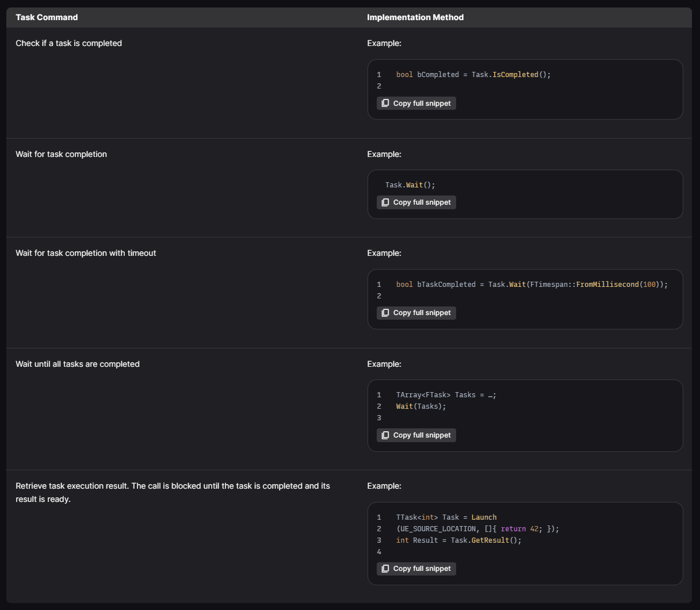Image resolution: width=700 pixels, height=610 pixels.
Task: Click the copy icon for the IsCompleted snippet
Action: point(385,103)
